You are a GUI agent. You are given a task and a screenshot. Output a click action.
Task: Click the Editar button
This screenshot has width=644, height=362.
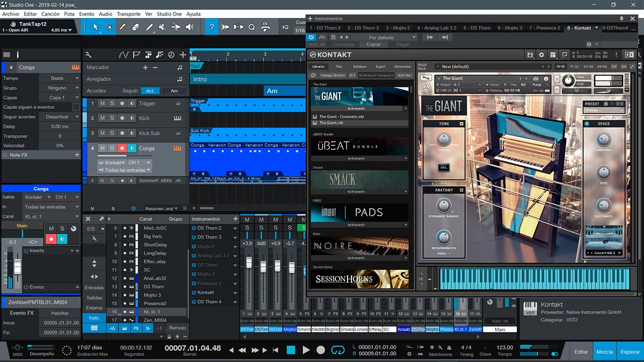tap(581, 352)
